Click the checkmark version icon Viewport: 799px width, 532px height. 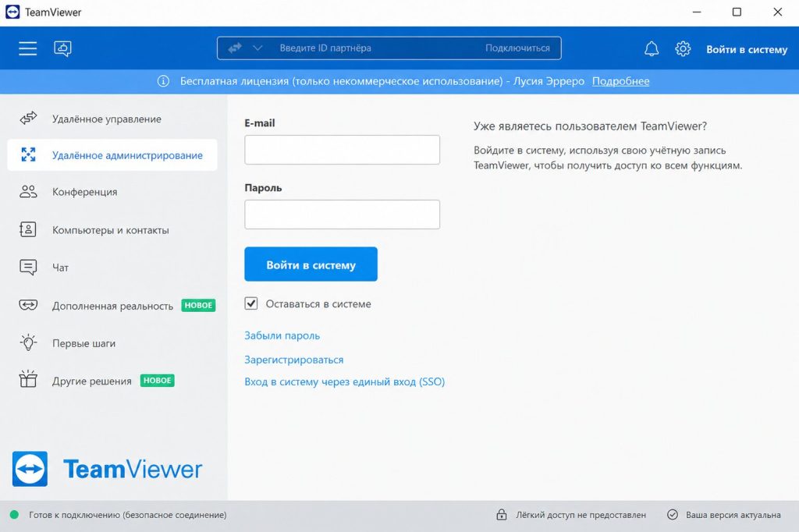point(673,515)
